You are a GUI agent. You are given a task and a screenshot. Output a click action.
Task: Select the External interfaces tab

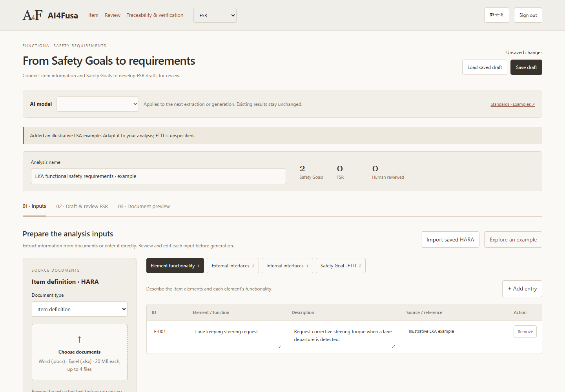click(x=233, y=266)
